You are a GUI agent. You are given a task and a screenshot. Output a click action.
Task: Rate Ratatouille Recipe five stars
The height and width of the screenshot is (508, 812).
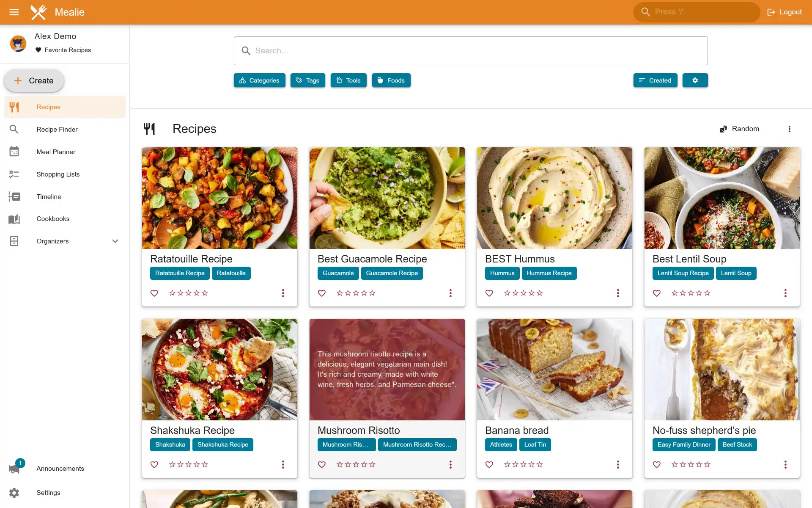point(205,293)
